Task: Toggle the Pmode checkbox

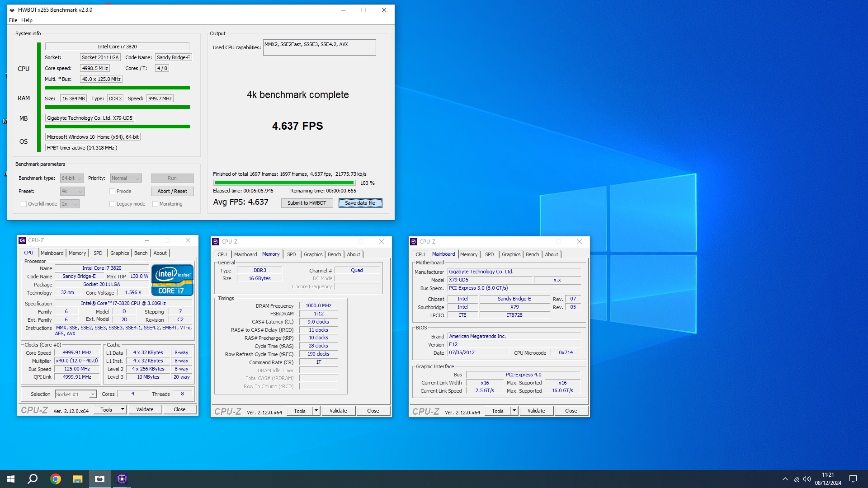Action: coord(112,191)
